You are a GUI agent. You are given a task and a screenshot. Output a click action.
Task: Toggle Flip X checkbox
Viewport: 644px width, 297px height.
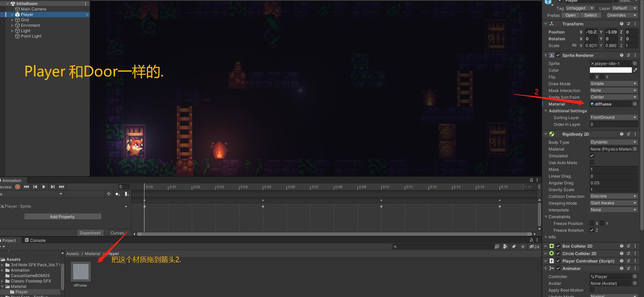click(x=592, y=77)
